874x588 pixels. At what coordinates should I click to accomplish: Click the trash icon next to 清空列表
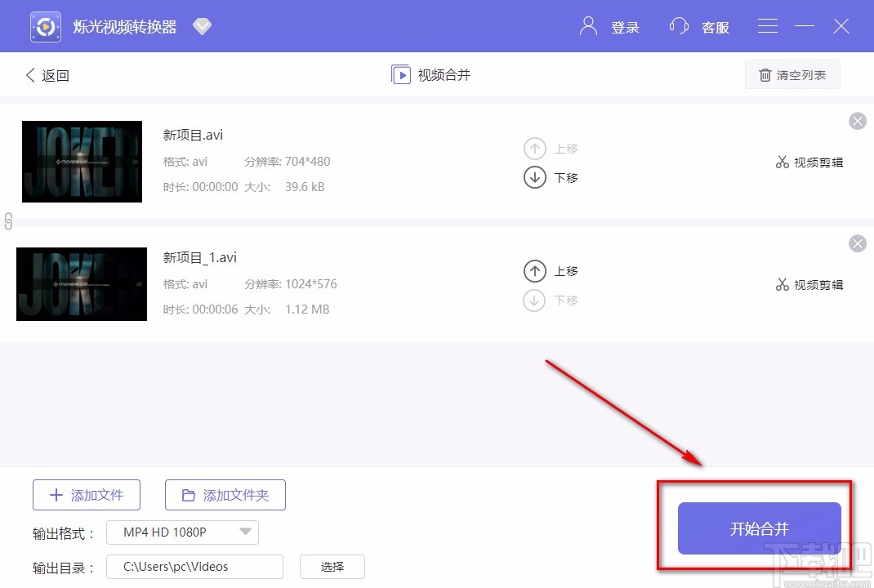[765, 74]
